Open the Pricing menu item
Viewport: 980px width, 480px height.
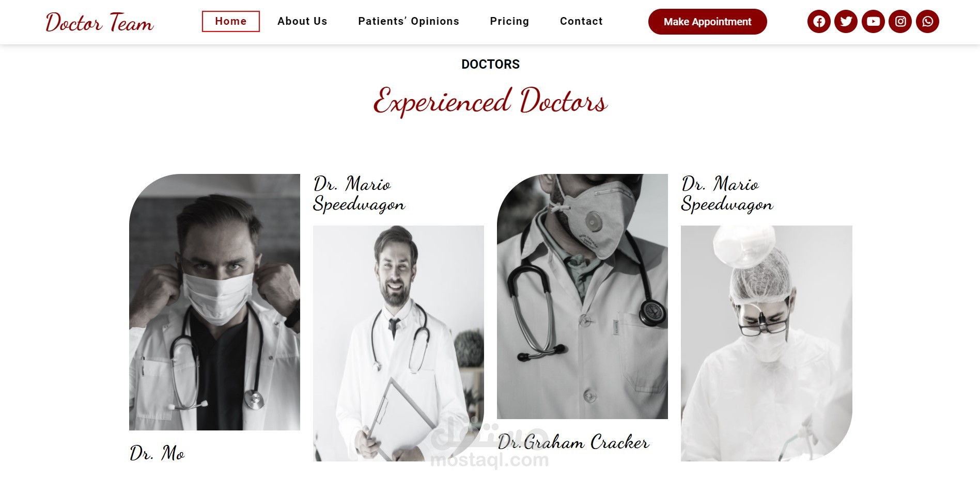[509, 21]
